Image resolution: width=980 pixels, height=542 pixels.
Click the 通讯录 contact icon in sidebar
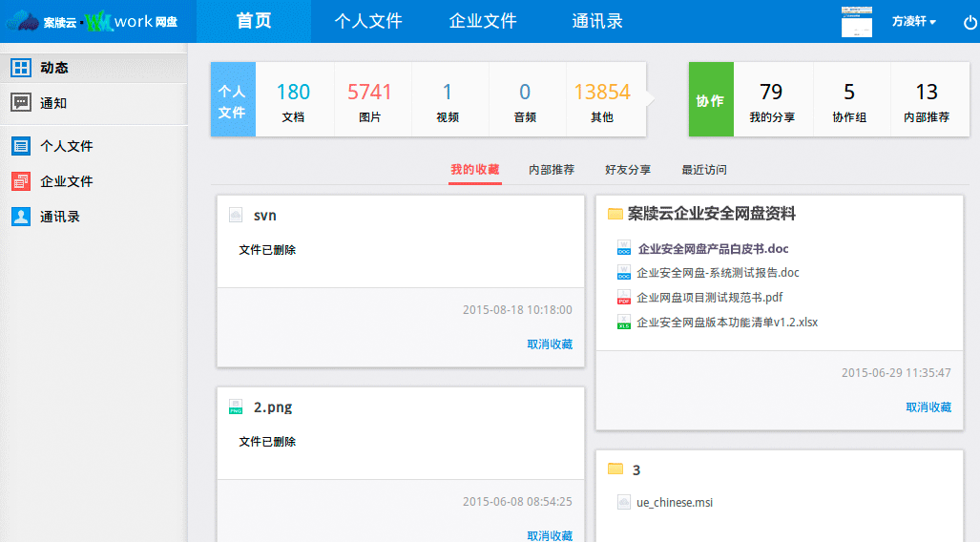pos(21,217)
